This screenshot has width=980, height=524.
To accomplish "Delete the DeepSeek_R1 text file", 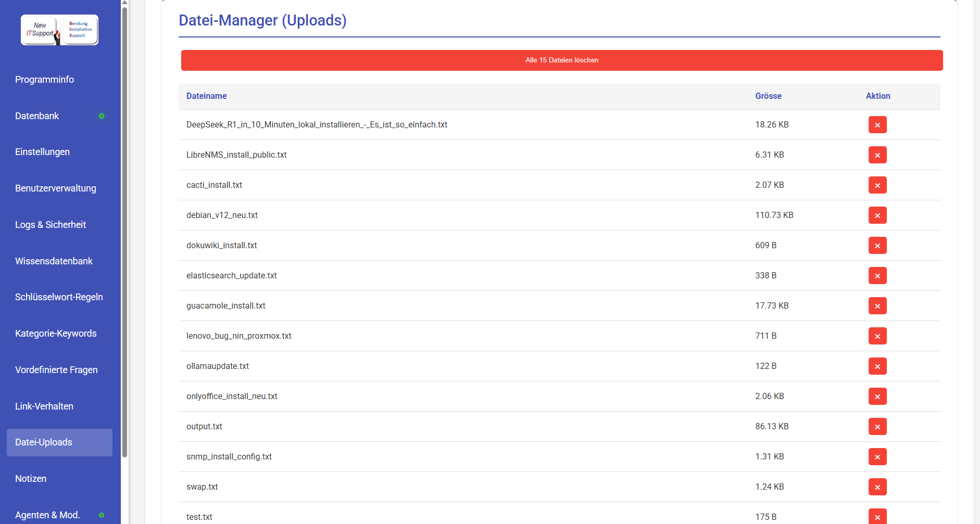I will tap(877, 125).
